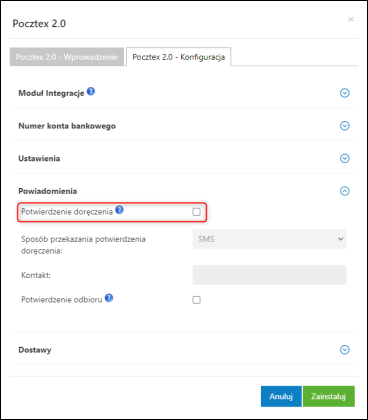Click the green Zainstaluj button
The width and height of the screenshot is (368, 420).
tap(329, 396)
